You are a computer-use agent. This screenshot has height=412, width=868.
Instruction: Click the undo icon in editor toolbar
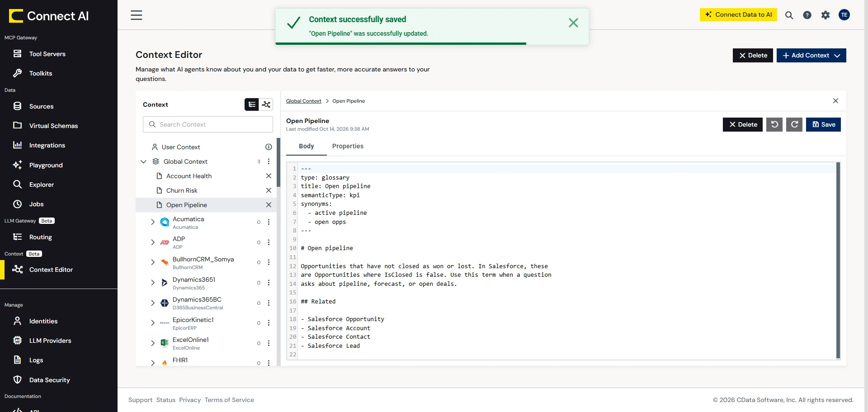pyautogui.click(x=774, y=124)
